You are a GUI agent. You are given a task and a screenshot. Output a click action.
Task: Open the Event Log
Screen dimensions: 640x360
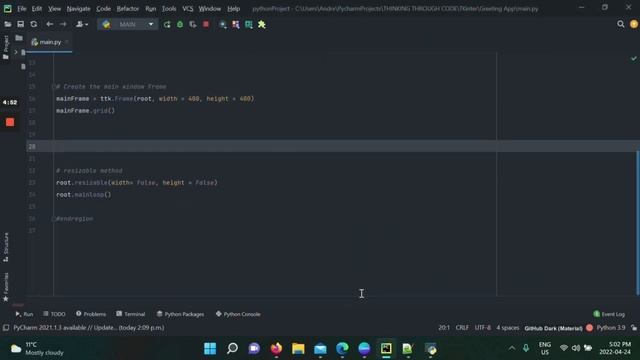(609, 314)
